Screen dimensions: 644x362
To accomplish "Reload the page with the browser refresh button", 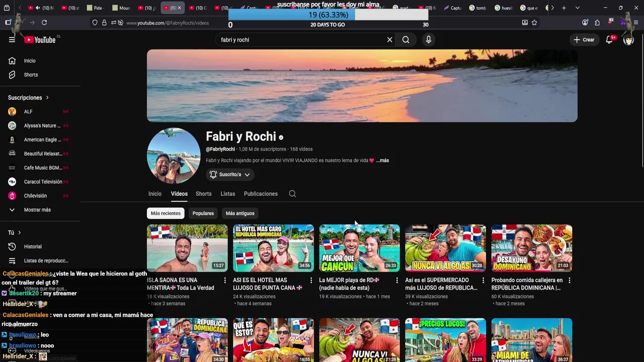I will (x=44, y=23).
